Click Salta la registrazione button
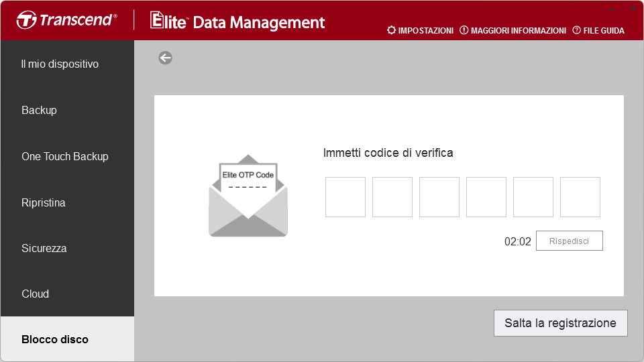 (x=561, y=323)
